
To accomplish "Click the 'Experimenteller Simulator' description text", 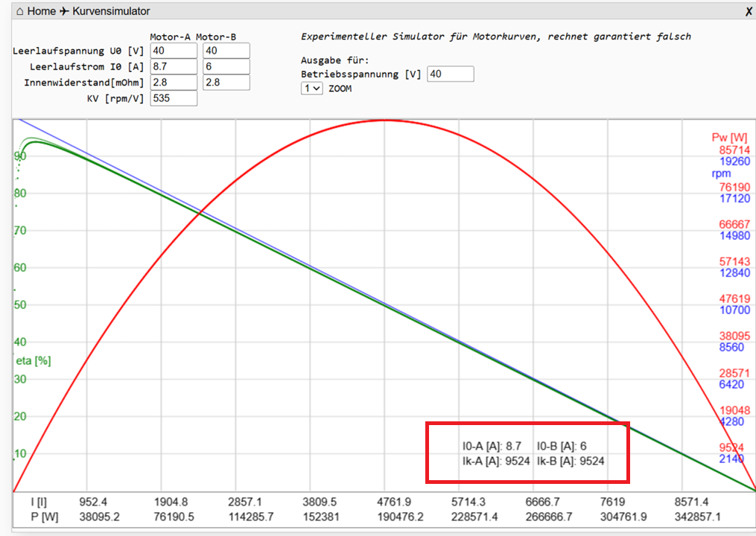I will [x=495, y=36].
